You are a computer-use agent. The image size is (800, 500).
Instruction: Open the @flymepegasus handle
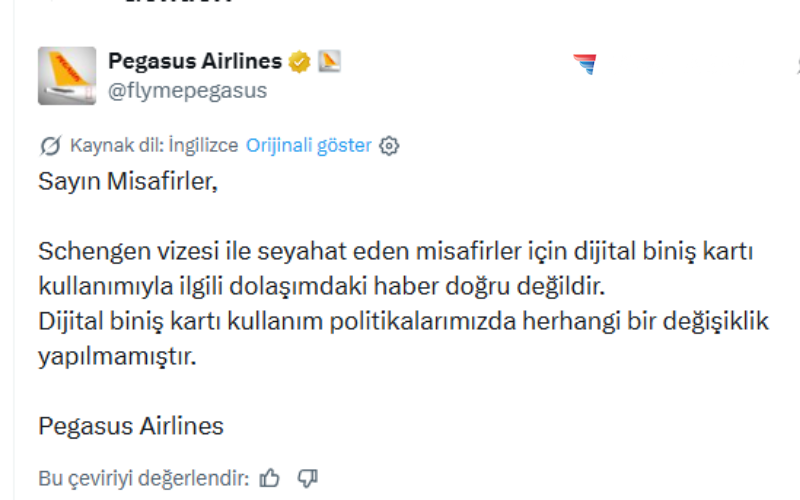[187, 90]
